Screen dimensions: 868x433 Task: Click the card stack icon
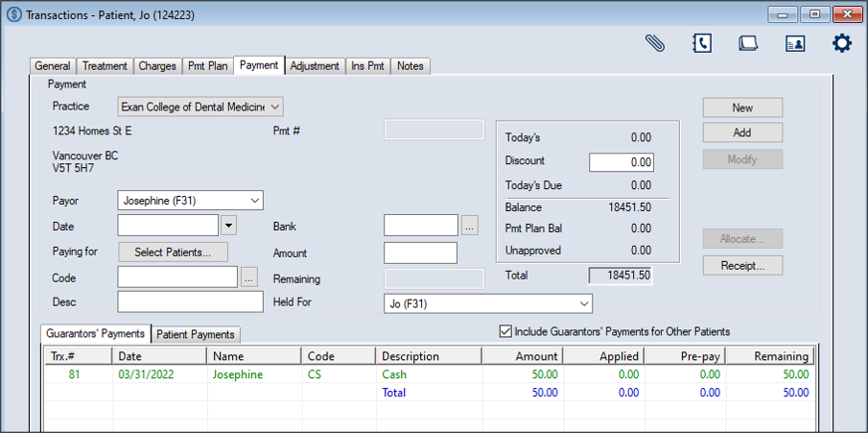tap(748, 44)
